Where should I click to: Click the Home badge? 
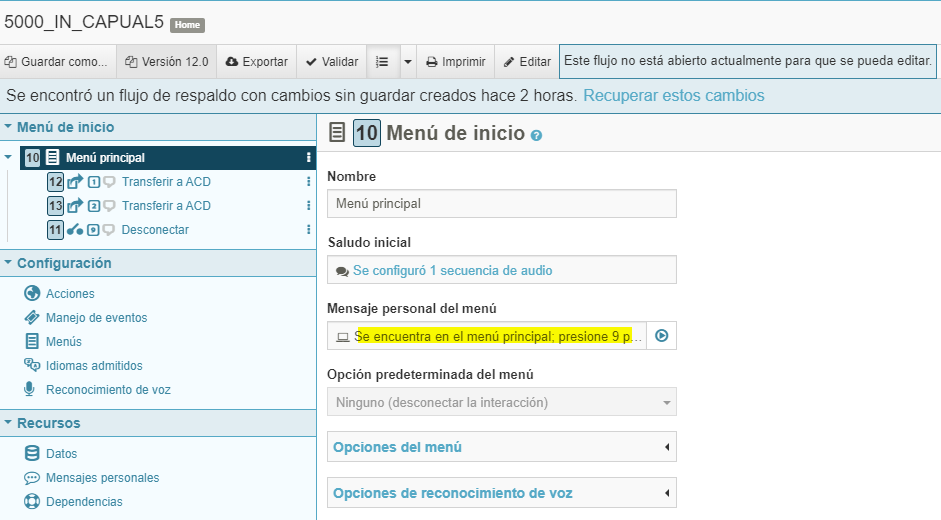tap(187, 25)
